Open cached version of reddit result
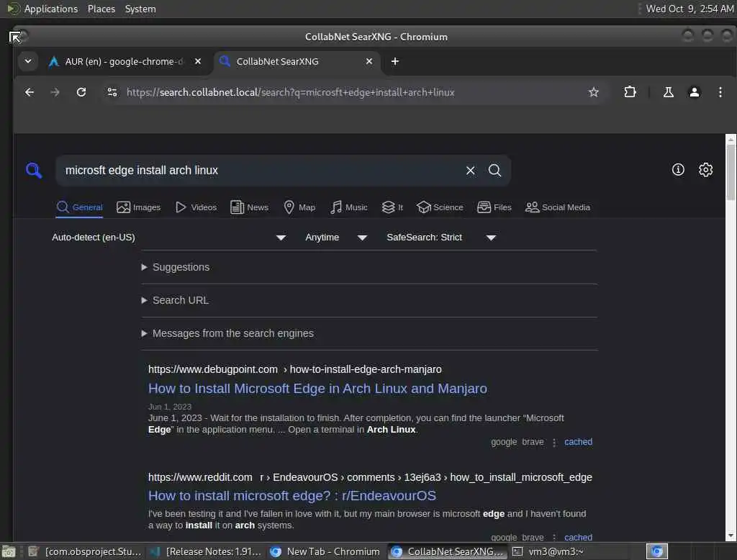Viewport: 737px width, 560px height. point(578,537)
